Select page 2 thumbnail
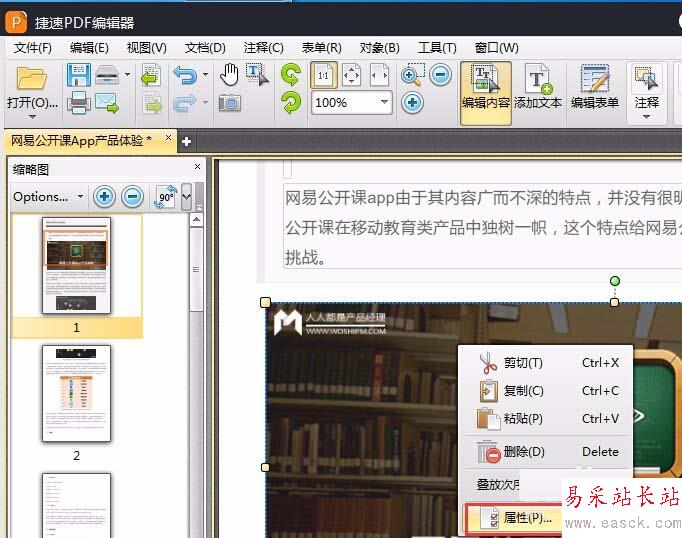This screenshot has height=538, width=682. (77, 394)
